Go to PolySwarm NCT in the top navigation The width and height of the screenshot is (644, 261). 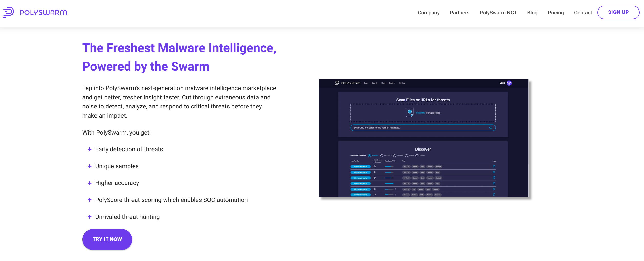coord(498,13)
